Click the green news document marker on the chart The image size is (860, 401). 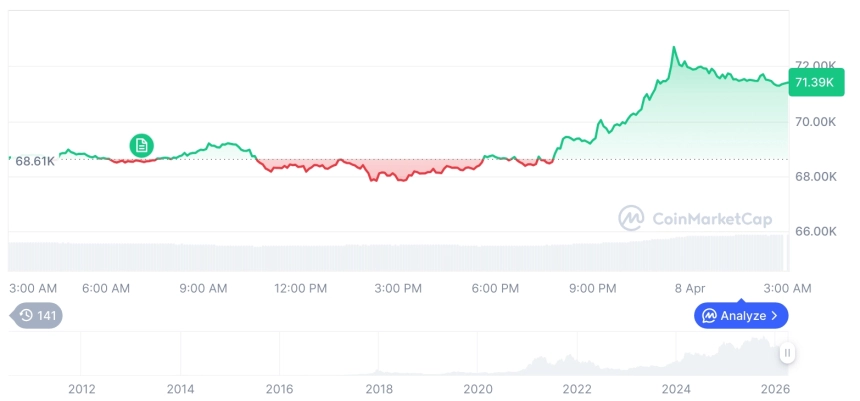[x=142, y=146]
